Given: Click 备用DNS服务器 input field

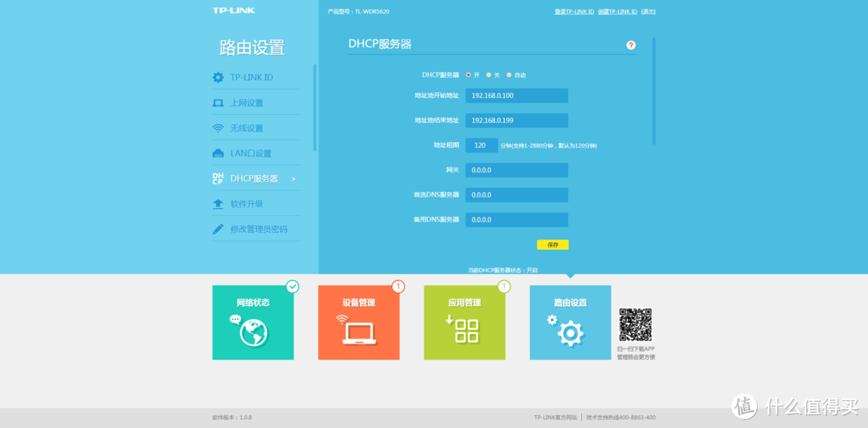Looking at the screenshot, I should click(517, 219).
